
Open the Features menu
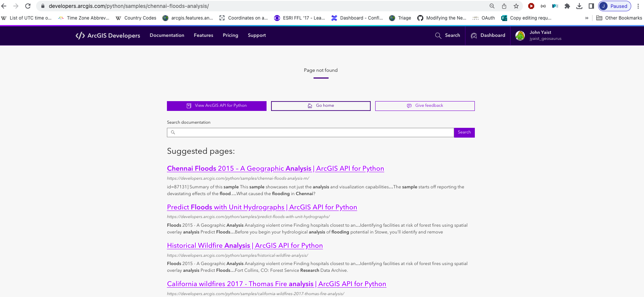coord(203,35)
